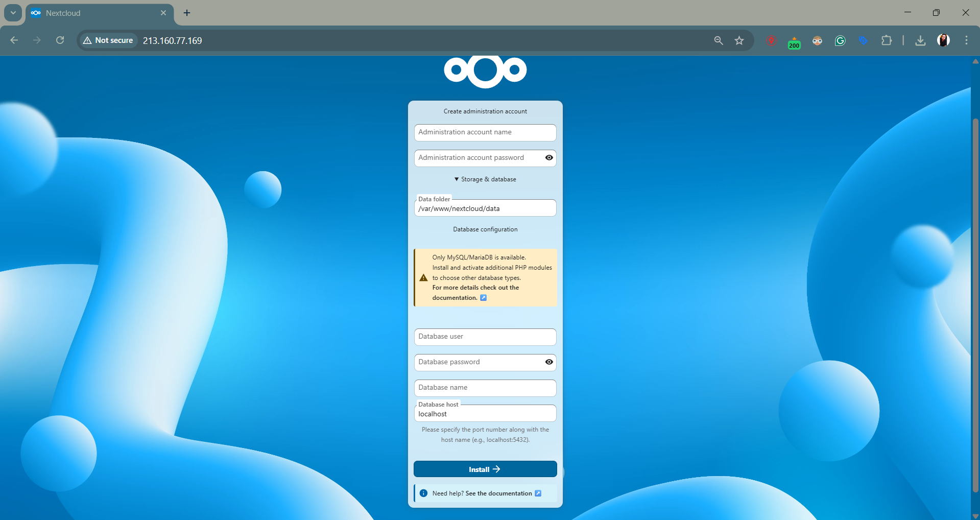The height and width of the screenshot is (520, 980).
Task: Open the 'See the documentation' help link
Action: [503, 493]
